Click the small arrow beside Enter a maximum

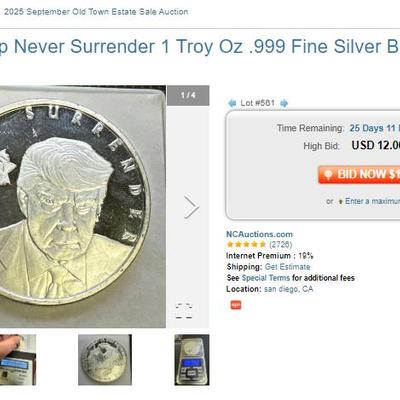point(340,202)
